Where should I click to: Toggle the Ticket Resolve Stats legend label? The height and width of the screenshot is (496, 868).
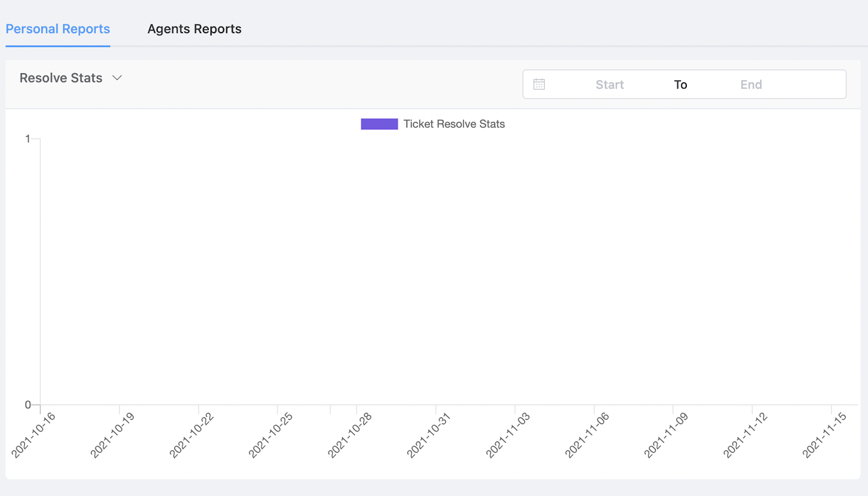454,124
